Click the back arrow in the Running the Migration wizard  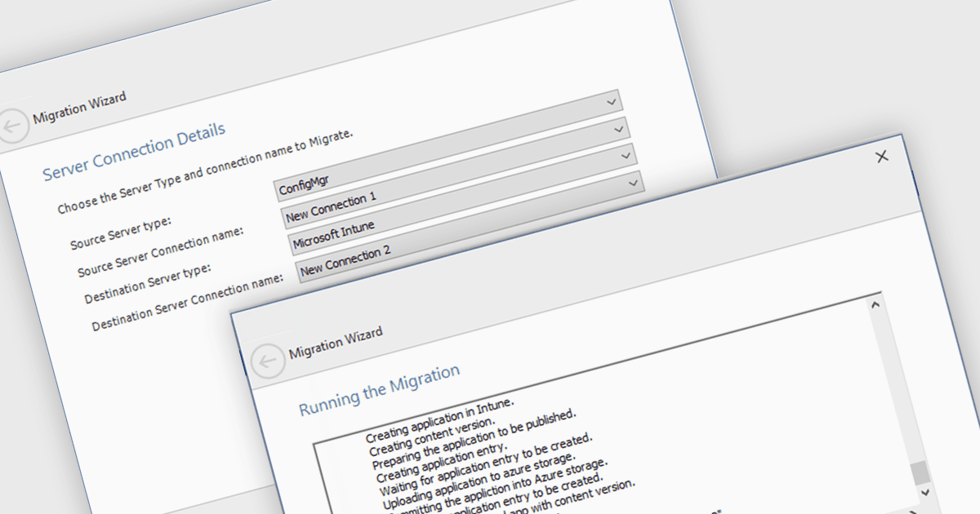tap(269, 361)
